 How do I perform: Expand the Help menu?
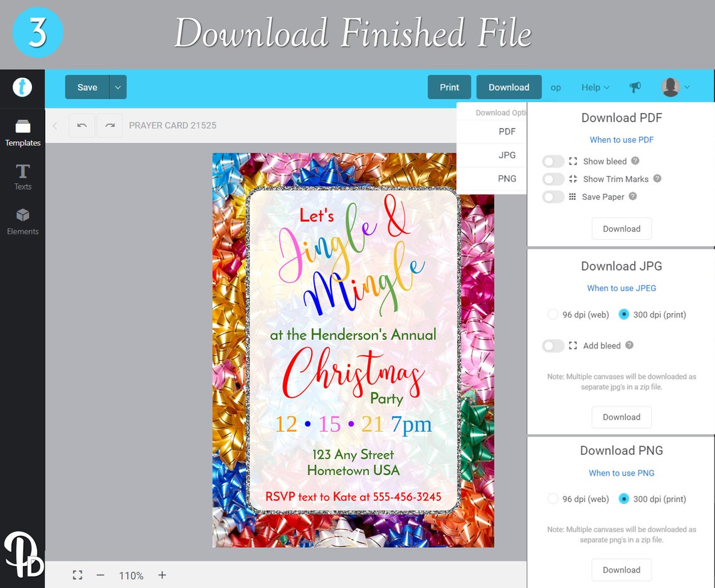coord(594,87)
